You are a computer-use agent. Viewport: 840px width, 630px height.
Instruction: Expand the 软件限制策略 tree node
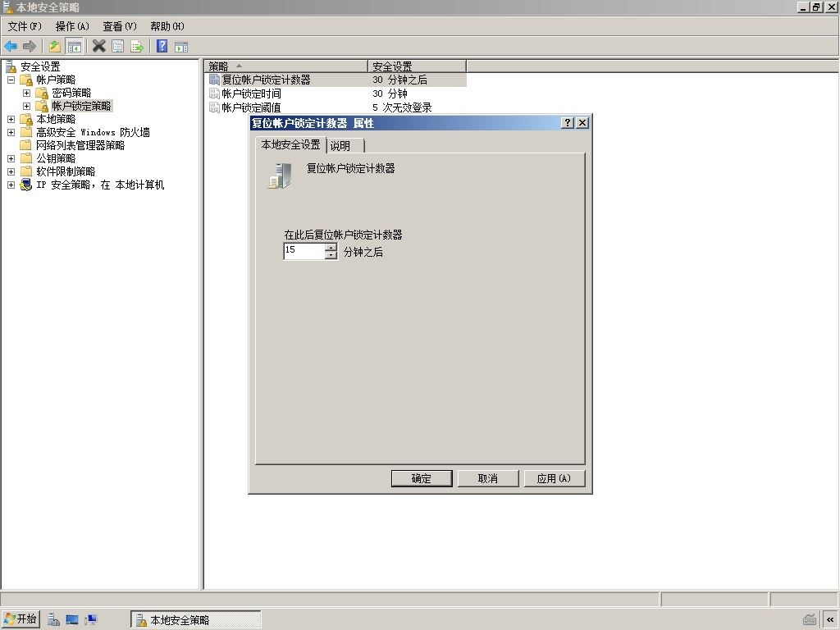pyautogui.click(x=11, y=171)
